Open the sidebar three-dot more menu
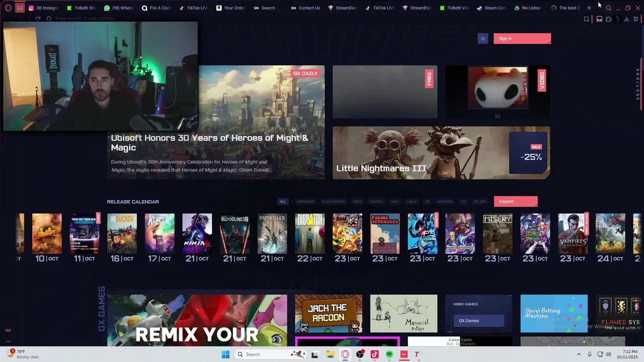This screenshot has height=362, width=644. 8,341
